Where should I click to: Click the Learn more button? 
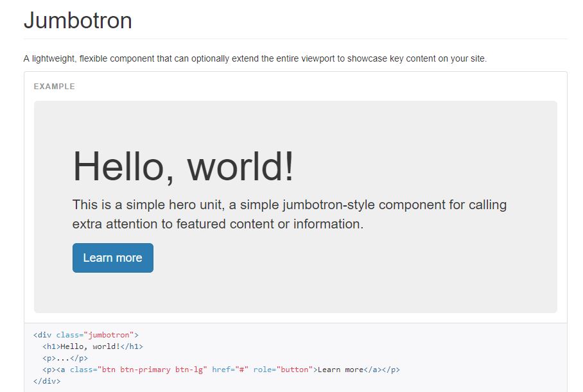coord(112,257)
